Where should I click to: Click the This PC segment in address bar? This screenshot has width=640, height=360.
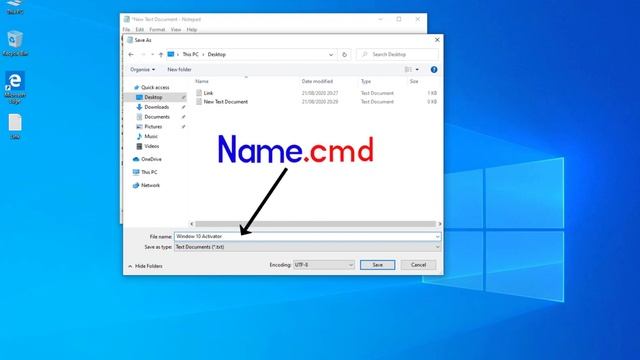click(190, 54)
